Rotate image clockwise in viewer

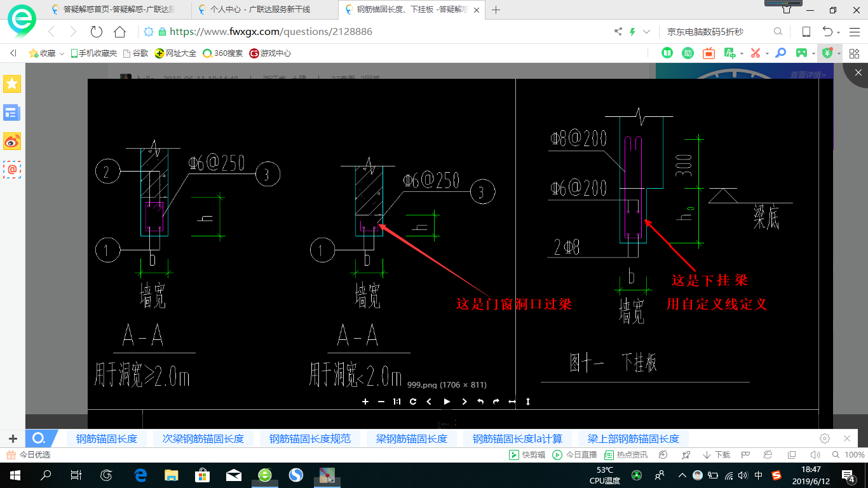pos(496,402)
